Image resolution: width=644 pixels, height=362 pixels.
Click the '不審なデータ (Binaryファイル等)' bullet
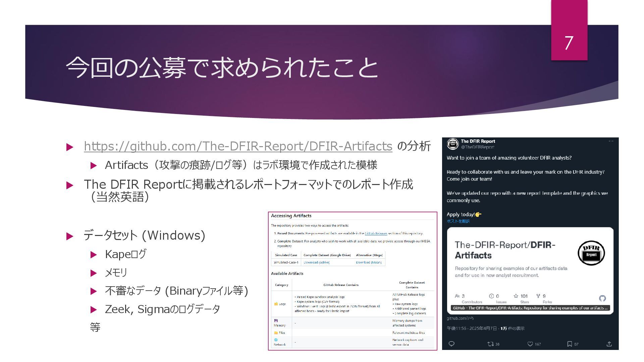pyautogui.click(x=176, y=291)
